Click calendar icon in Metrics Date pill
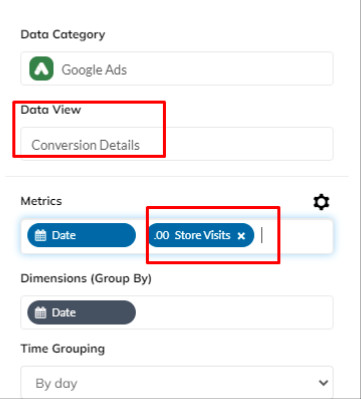This screenshot has height=399, width=361. [41, 236]
